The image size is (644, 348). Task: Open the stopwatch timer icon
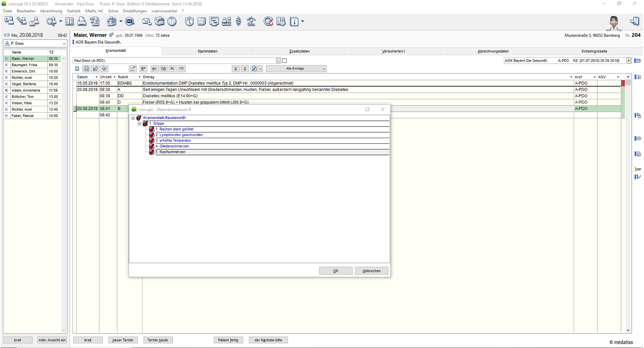pyautogui.click(x=189, y=21)
